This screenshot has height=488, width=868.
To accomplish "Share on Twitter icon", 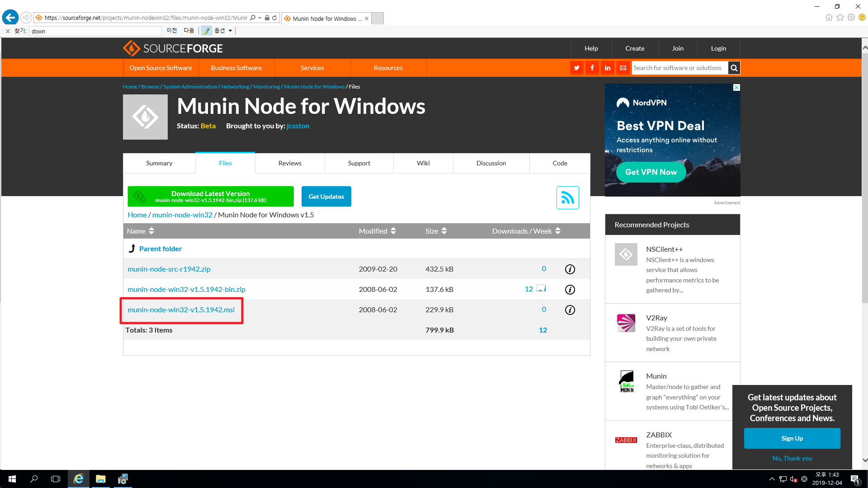I will [576, 68].
